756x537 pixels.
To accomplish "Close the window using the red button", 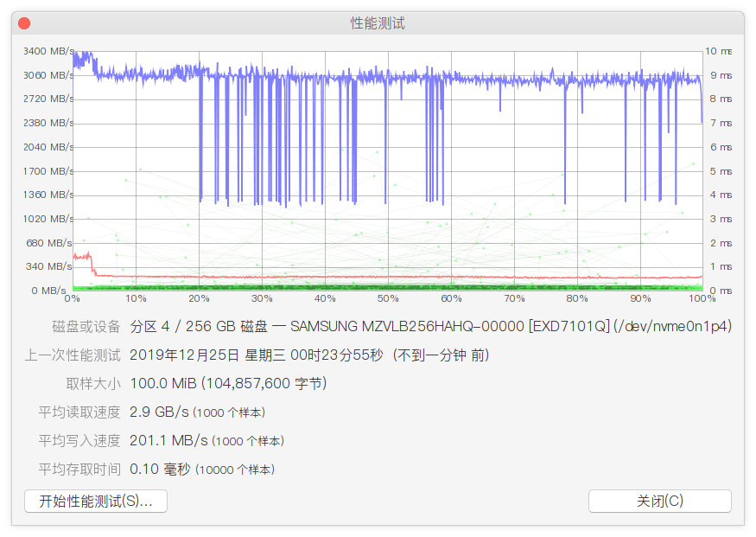I will [24, 23].
